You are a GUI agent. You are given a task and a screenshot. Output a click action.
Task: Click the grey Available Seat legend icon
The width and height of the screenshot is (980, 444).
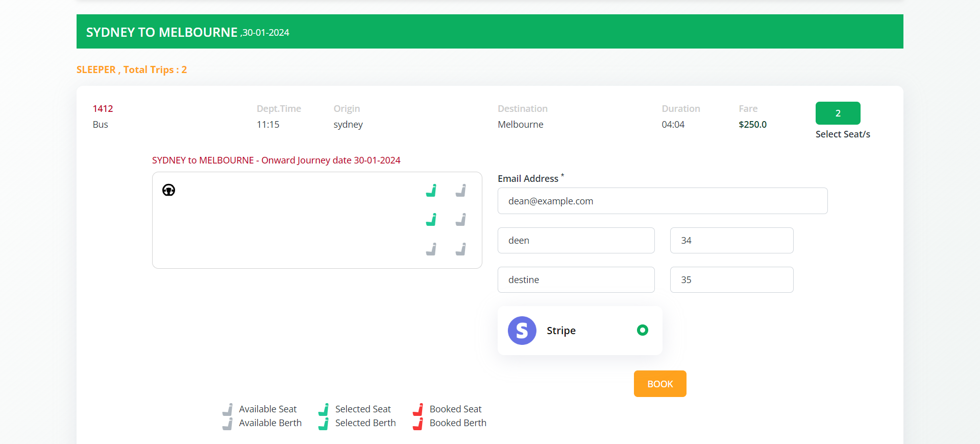tap(228, 409)
